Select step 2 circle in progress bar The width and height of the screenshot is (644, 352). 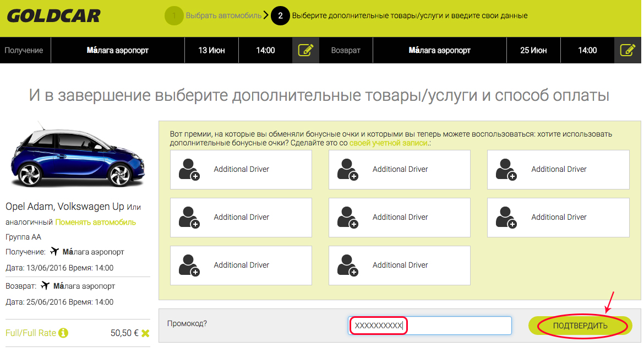pyautogui.click(x=280, y=15)
